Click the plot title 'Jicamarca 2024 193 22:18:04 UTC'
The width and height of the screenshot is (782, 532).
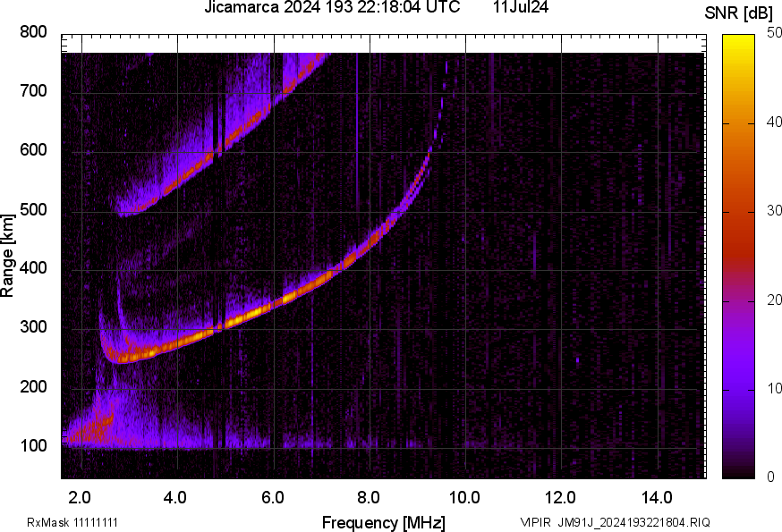(x=332, y=7)
